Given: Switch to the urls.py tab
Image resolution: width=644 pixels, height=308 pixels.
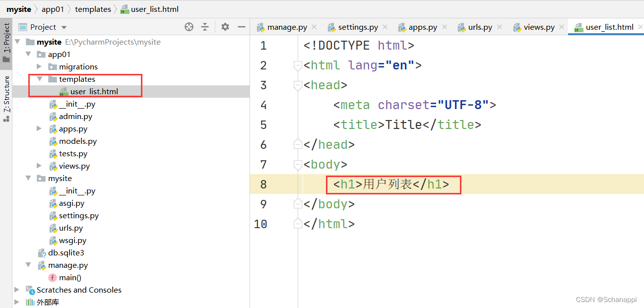Looking at the screenshot, I should click(x=479, y=27).
